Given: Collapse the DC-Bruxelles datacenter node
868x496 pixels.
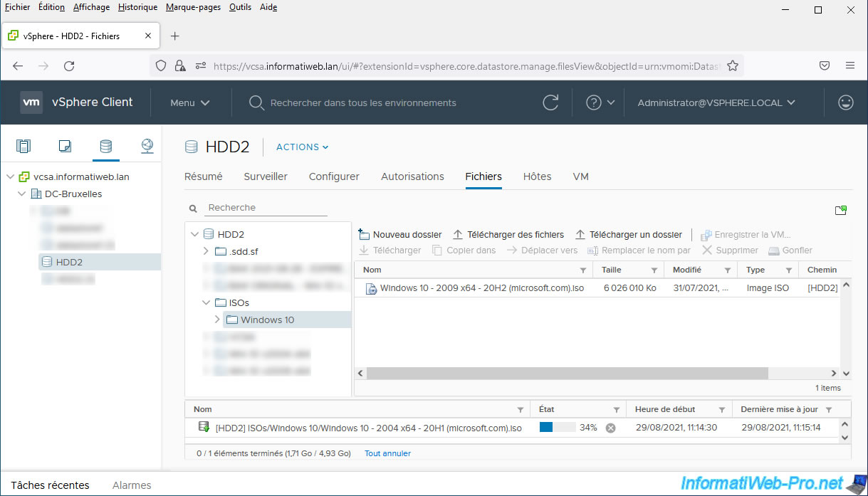Looking at the screenshot, I should [22, 194].
